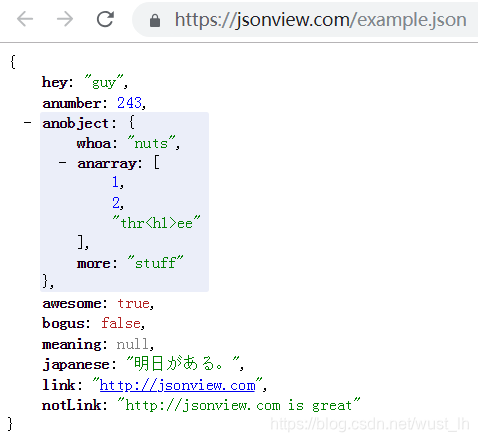This screenshot has width=478, height=442.
Task: Select the "awesome" key name
Action: (72, 303)
